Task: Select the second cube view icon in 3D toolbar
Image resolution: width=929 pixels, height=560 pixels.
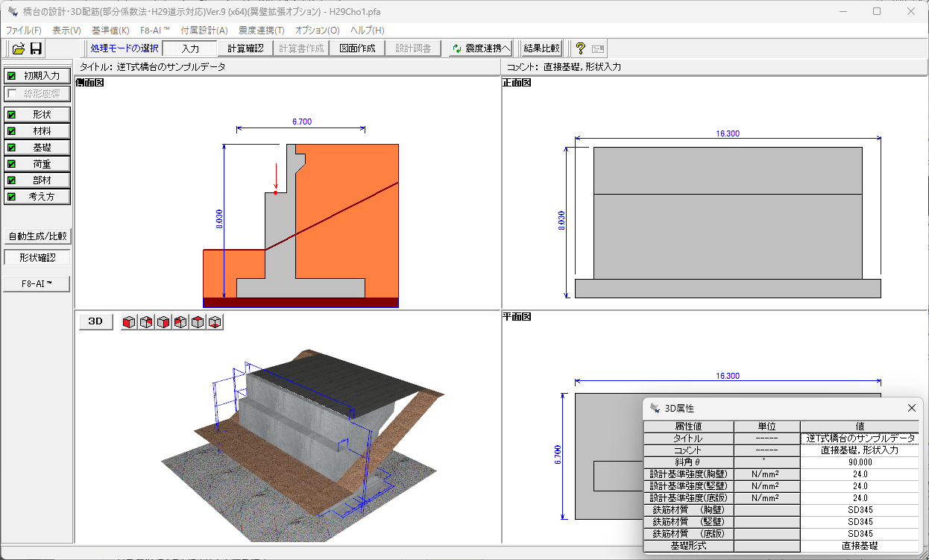Action: [x=147, y=322]
